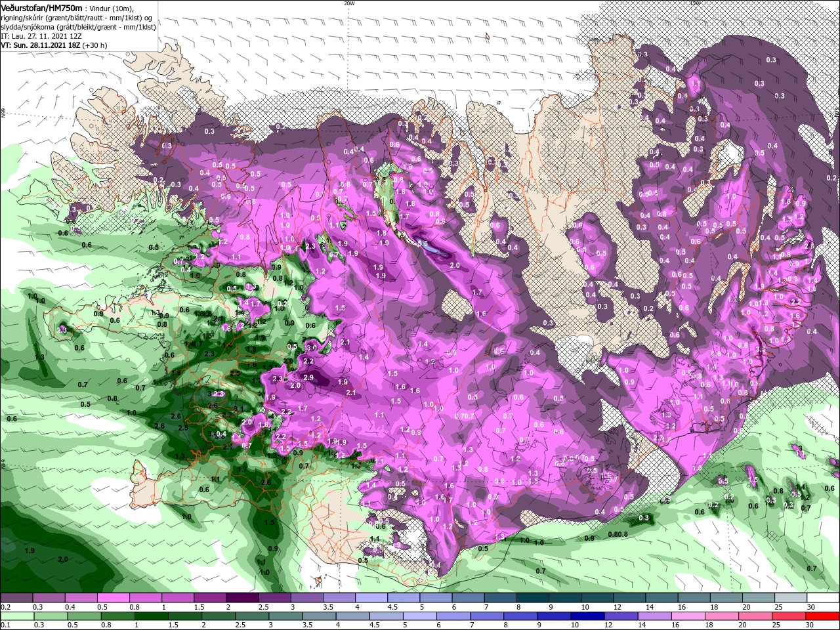Image resolution: width=840 pixels, height=630 pixels.
Task: Click the '25' value in the upper legend
Action: coord(778,607)
